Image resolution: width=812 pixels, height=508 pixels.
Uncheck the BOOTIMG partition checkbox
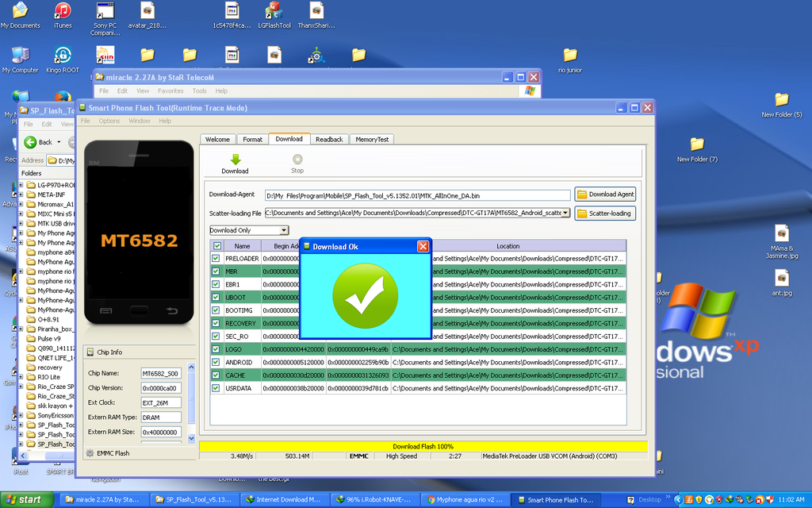(216, 310)
